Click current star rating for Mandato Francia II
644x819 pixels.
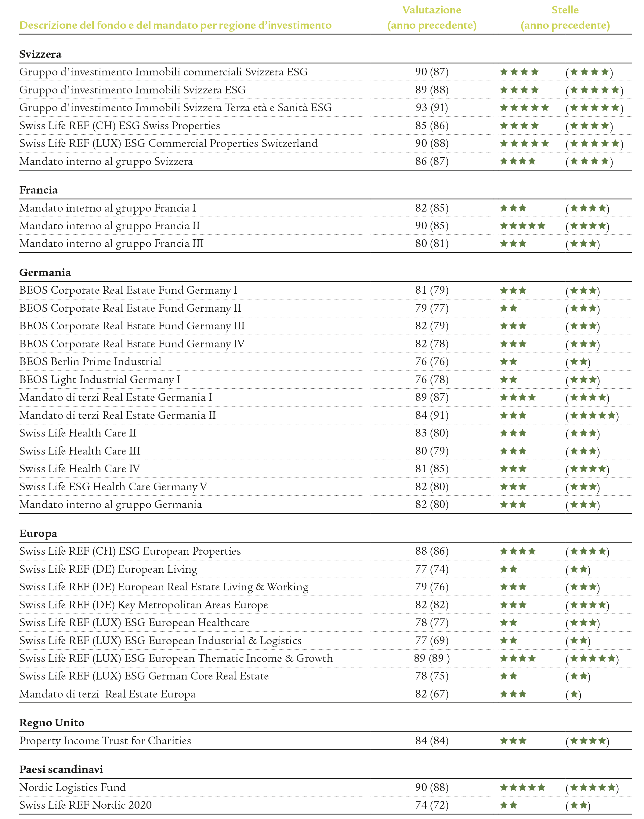[x=523, y=226]
